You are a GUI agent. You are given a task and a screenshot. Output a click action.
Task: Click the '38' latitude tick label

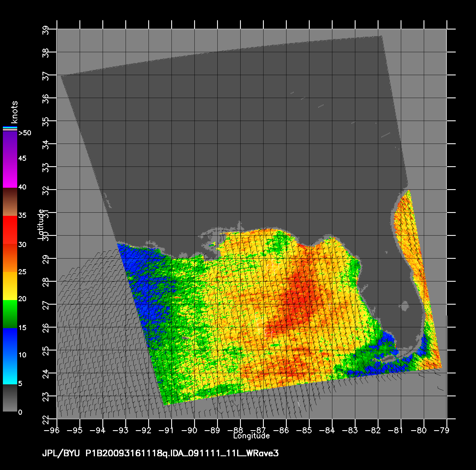(46, 53)
